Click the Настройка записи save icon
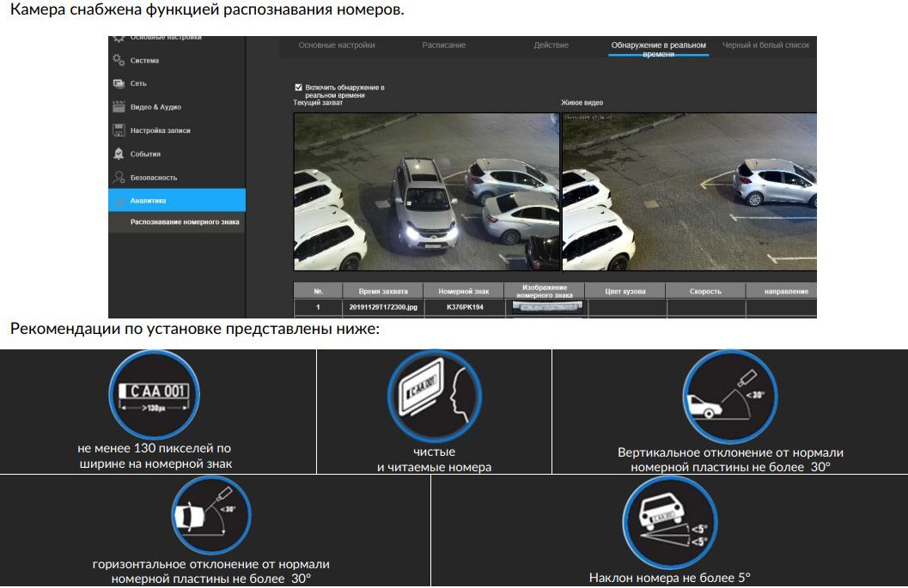Image resolution: width=908 pixels, height=588 pixels. (x=119, y=130)
